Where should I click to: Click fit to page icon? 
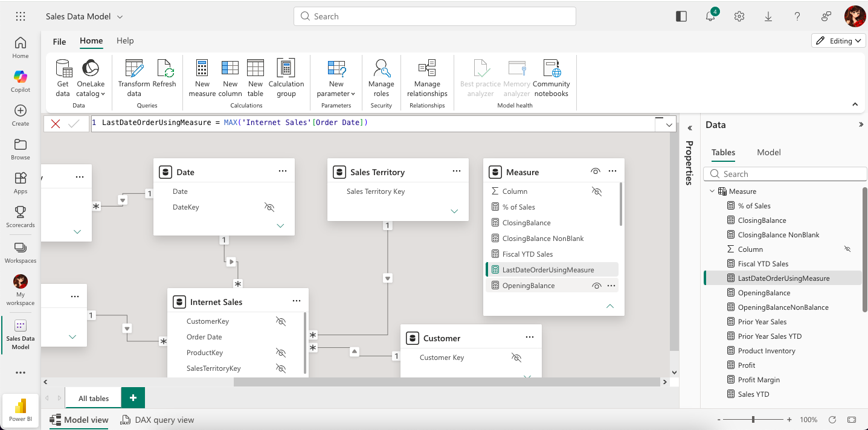(852, 420)
